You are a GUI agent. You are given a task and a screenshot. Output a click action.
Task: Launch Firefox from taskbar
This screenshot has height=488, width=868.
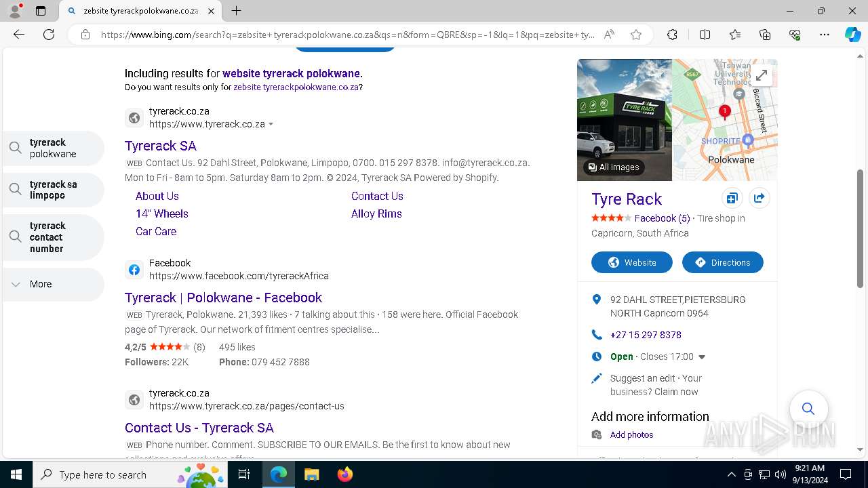[344, 474]
